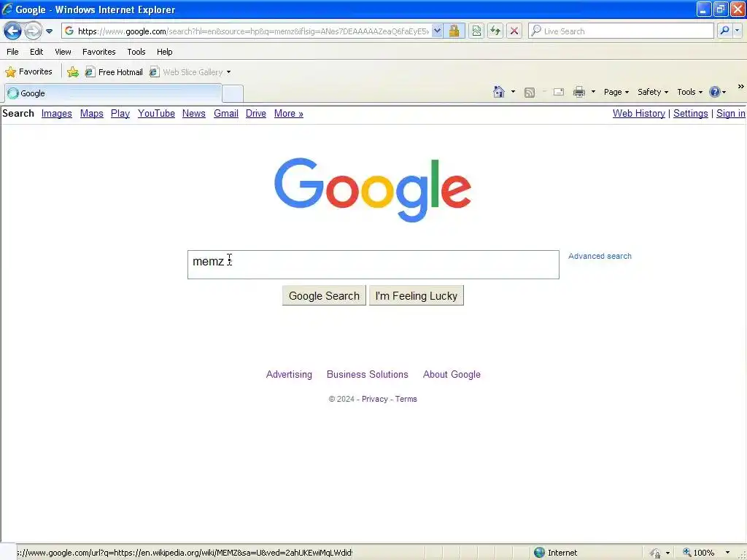The image size is (747, 560).
Task: Open the Web Slice Gallery favorite
Action: [186, 72]
